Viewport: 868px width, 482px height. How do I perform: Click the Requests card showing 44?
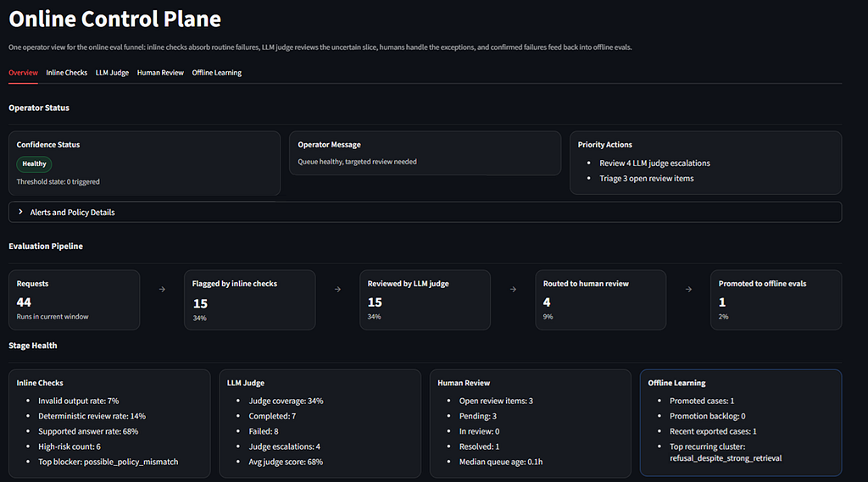coord(75,300)
